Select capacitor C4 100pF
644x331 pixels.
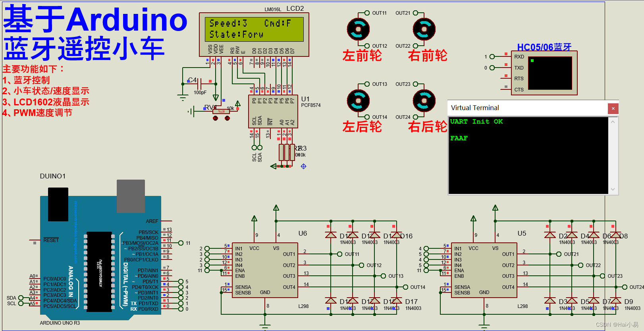point(200,84)
